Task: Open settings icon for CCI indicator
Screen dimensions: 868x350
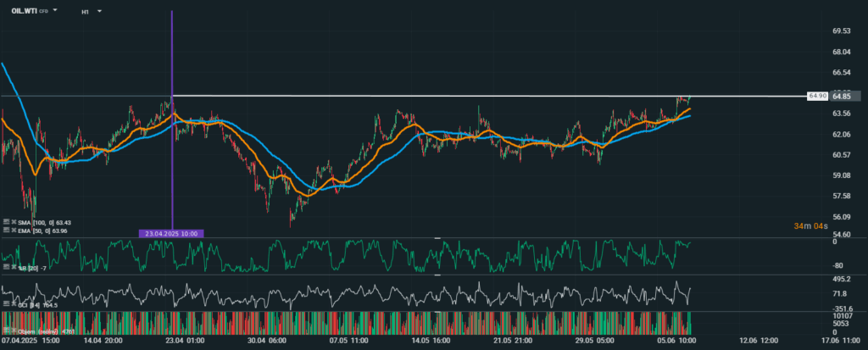Action: 5,303
